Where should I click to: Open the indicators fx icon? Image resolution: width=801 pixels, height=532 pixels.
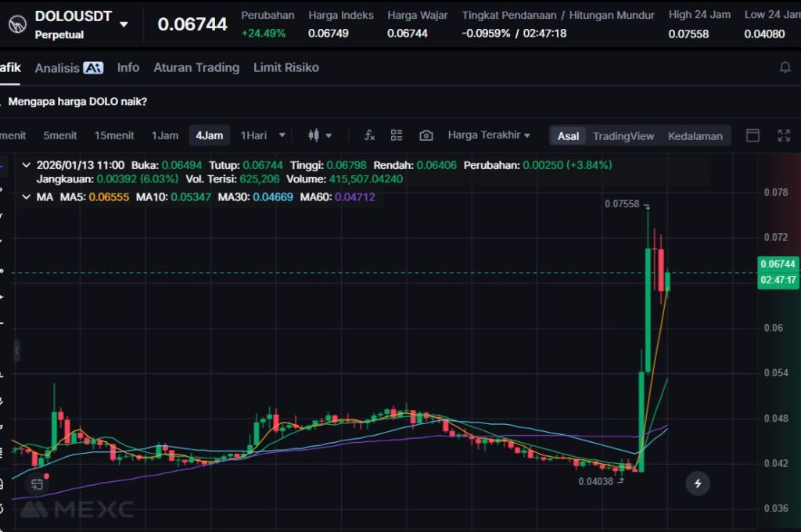click(369, 135)
